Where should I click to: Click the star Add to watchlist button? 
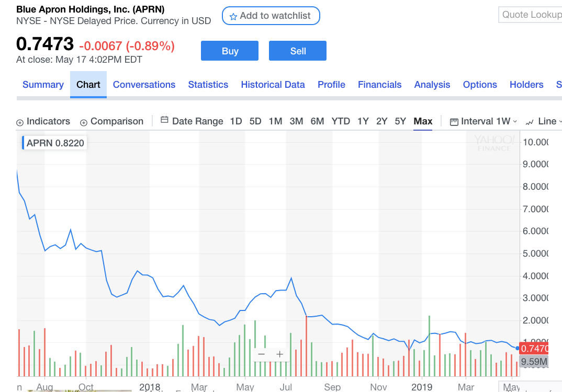pyautogui.click(x=271, y=16)
